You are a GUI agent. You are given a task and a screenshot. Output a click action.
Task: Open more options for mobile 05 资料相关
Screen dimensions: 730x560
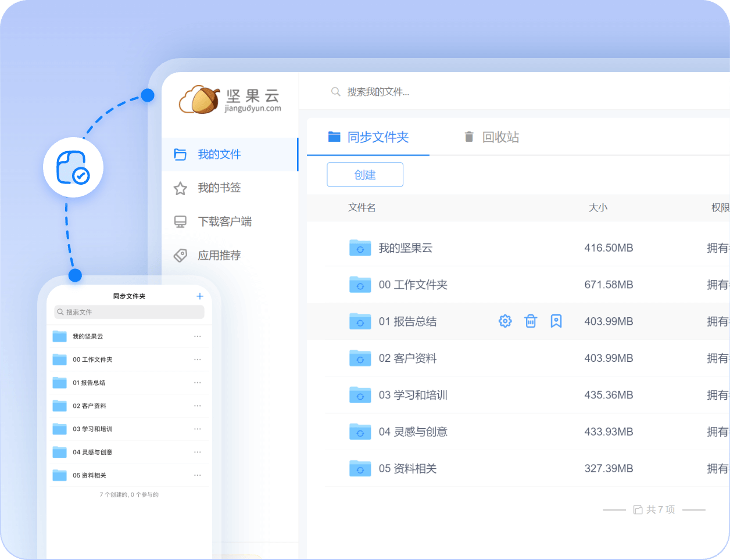pyautogui.click(x=198, y=475)
